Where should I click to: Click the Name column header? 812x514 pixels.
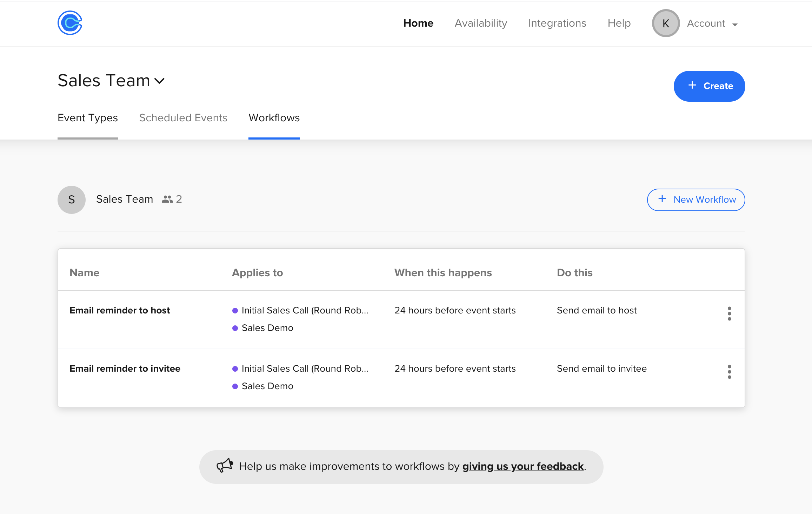(x=84, y=272)
